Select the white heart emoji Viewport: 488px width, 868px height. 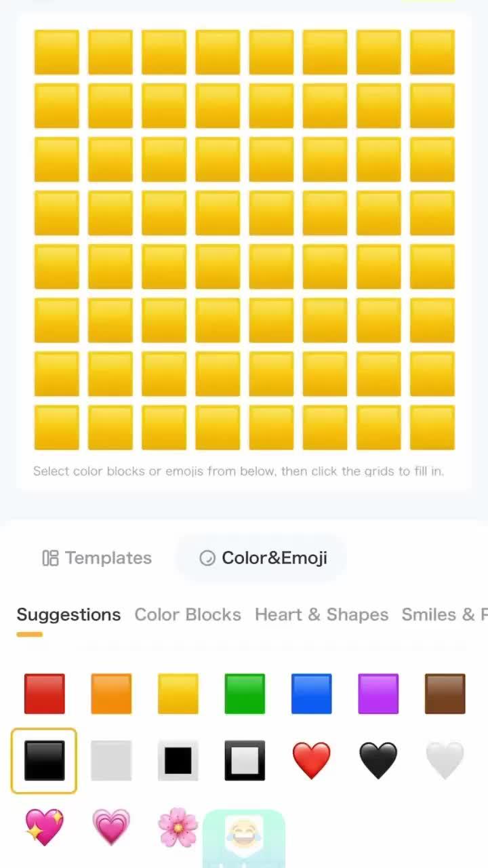445,760
